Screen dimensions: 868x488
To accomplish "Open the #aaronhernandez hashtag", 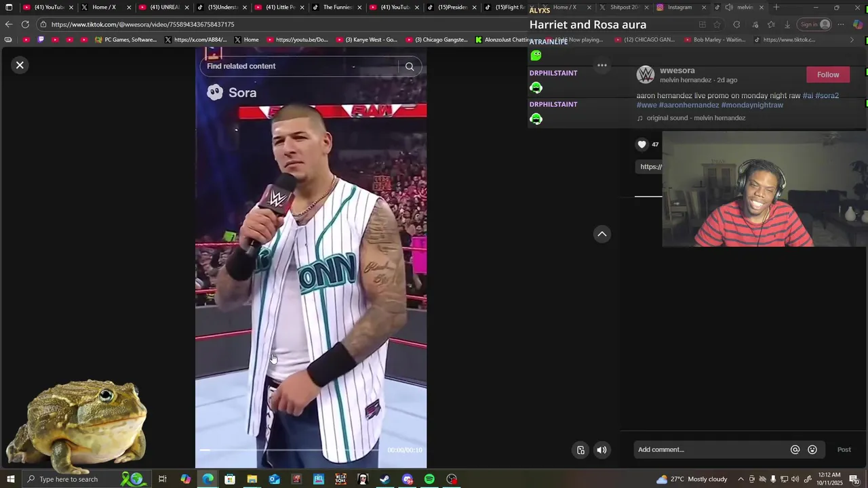I will coord(689,105).
